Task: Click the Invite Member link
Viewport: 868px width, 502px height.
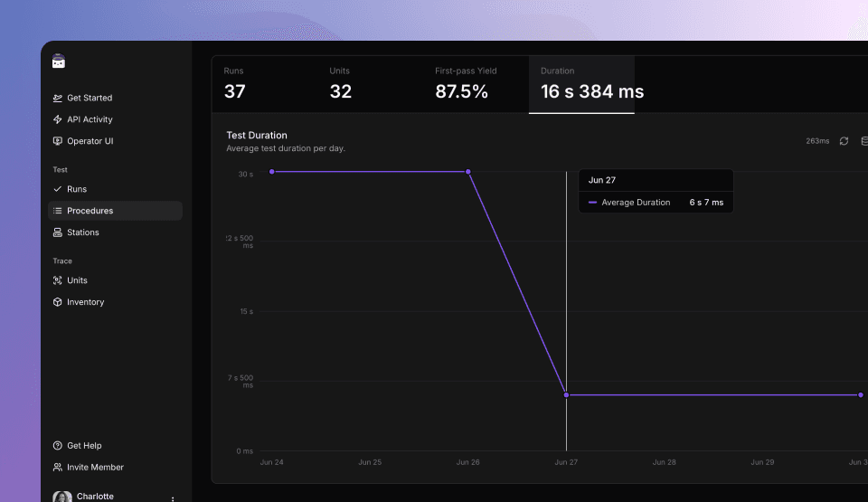Action: [x=95, y=468]
